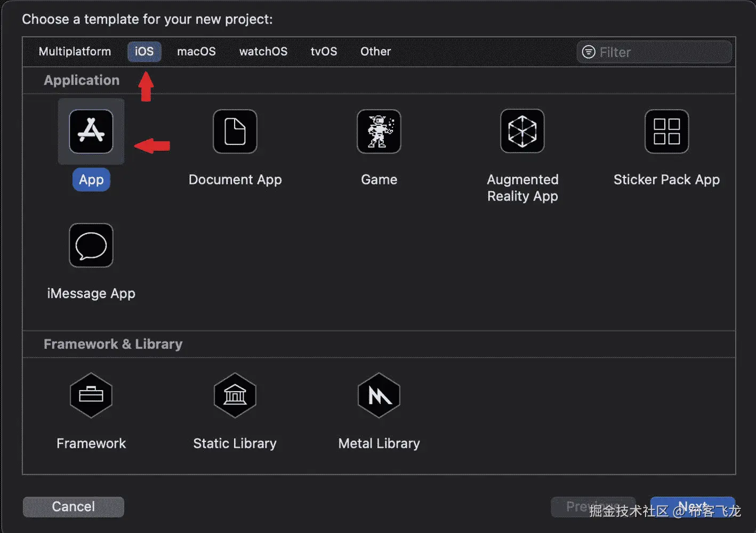This screenshot has width=756, height=533.
Task: Click the "Static Library" label
Action: [x=235, y=443]
